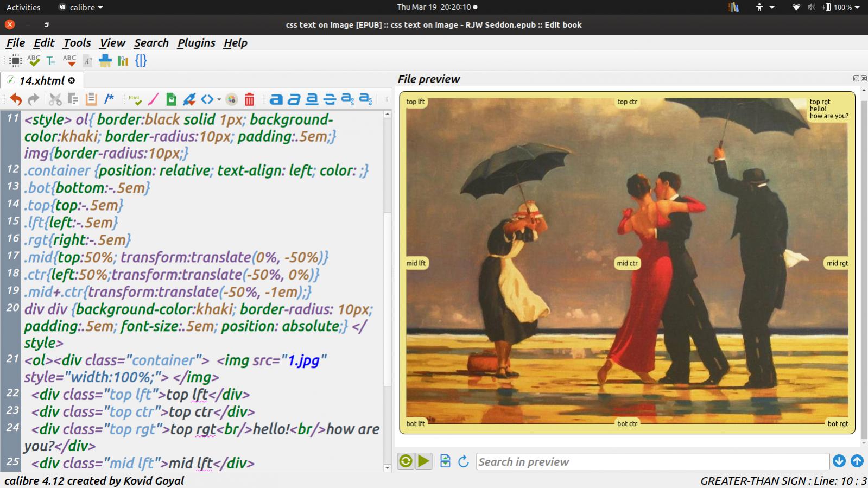Click Activities in the top bar

pyautogui.click(x=23, y=7)
